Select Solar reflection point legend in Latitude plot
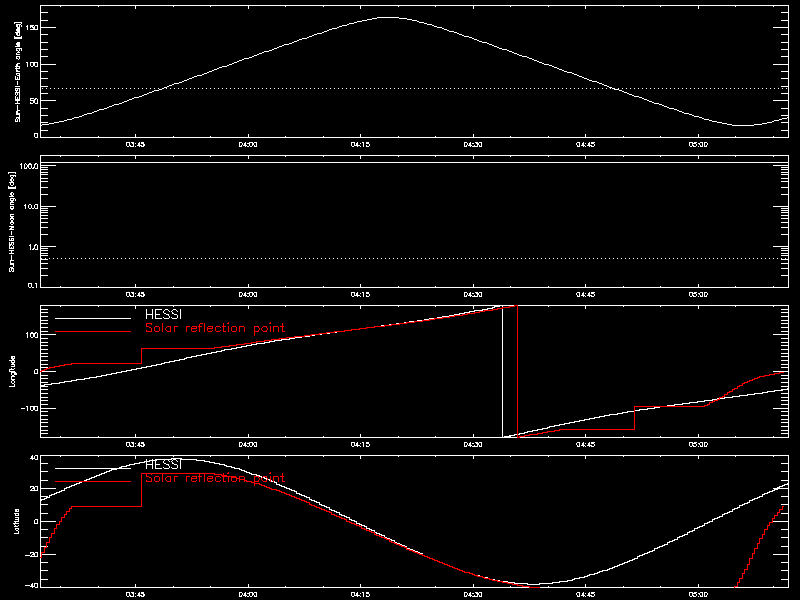 pyautogui.click(x=215, y=478)
